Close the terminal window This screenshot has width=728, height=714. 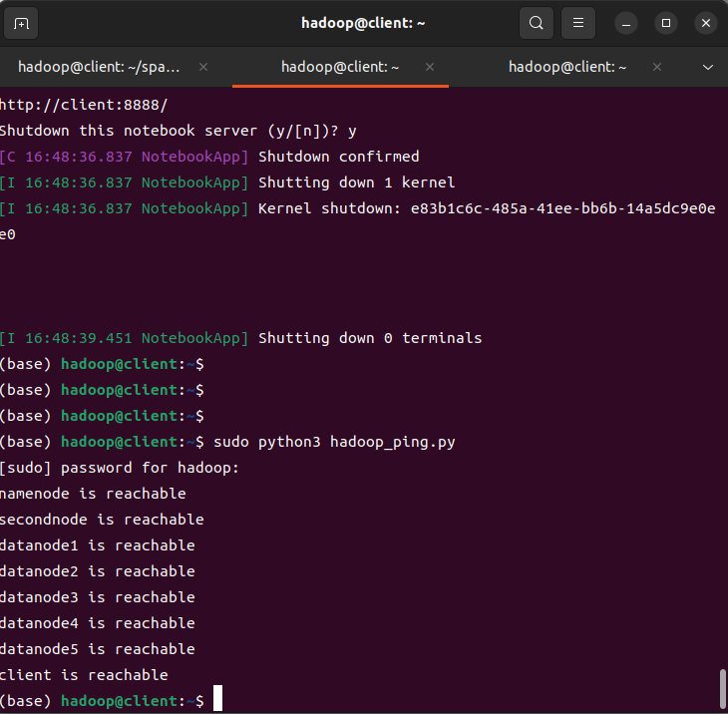(706, 23)
